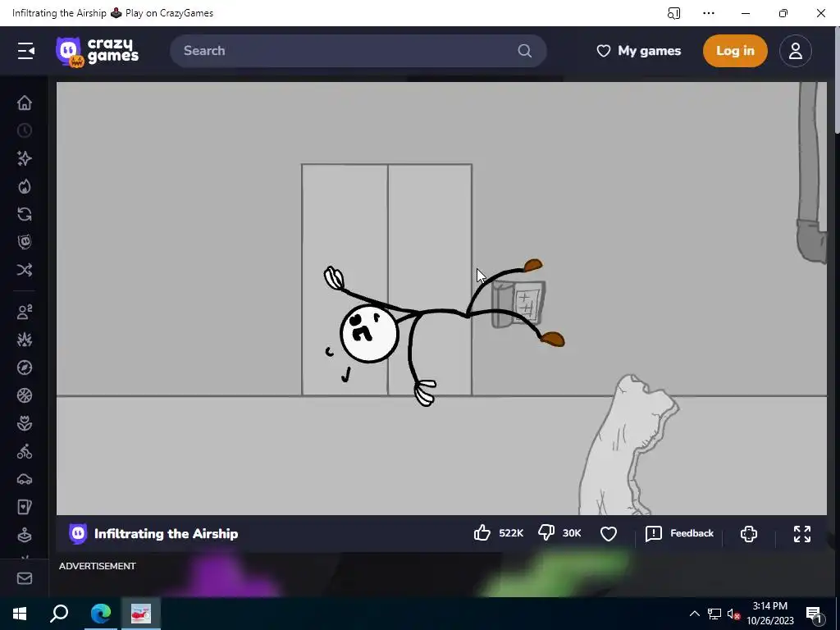The image size is (840, 630).
Task: Click the orange Log in button
Action: tap(735, 51)
